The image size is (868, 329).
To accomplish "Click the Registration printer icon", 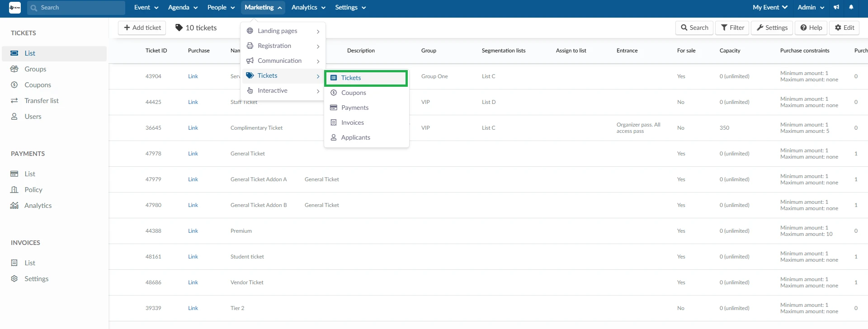I will pos(250,46).
